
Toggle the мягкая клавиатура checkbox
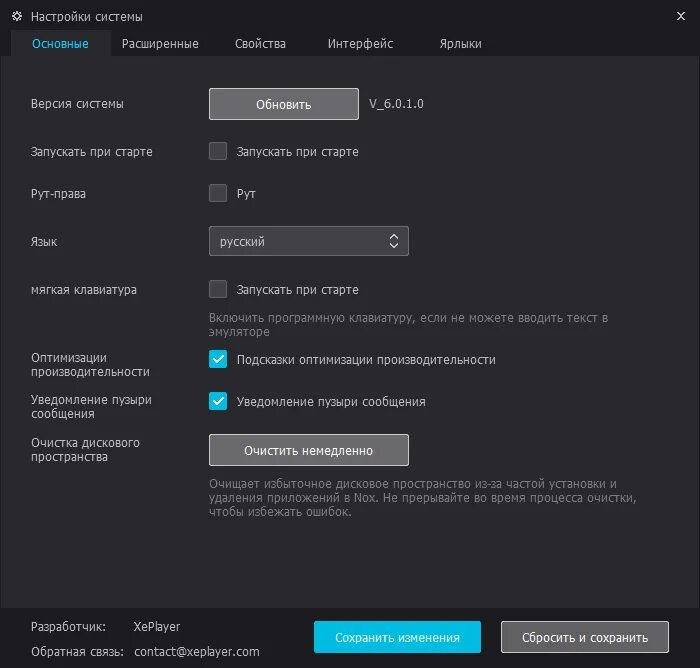coord(218,289)
